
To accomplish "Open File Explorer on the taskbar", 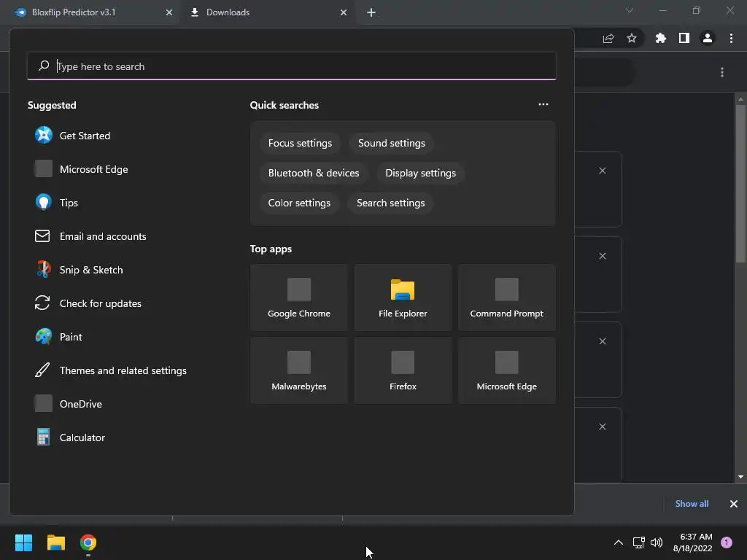I will click(55, 542).
